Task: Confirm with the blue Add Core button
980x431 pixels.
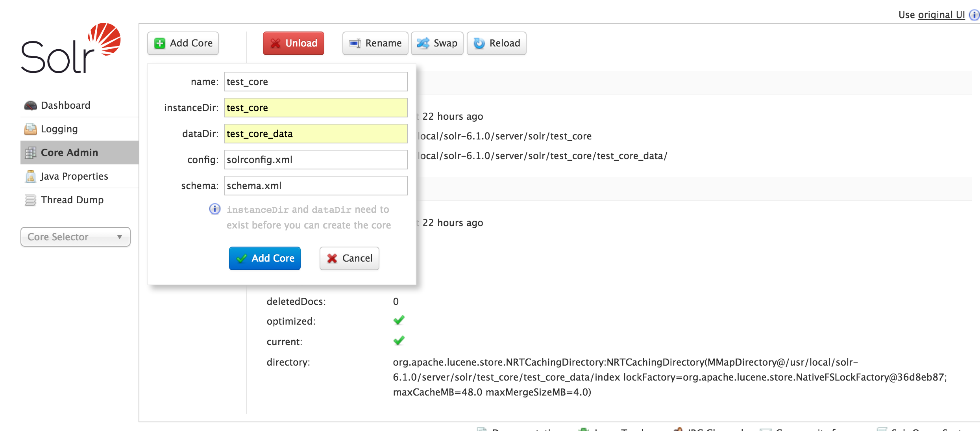Action: [x=265, y=258]
